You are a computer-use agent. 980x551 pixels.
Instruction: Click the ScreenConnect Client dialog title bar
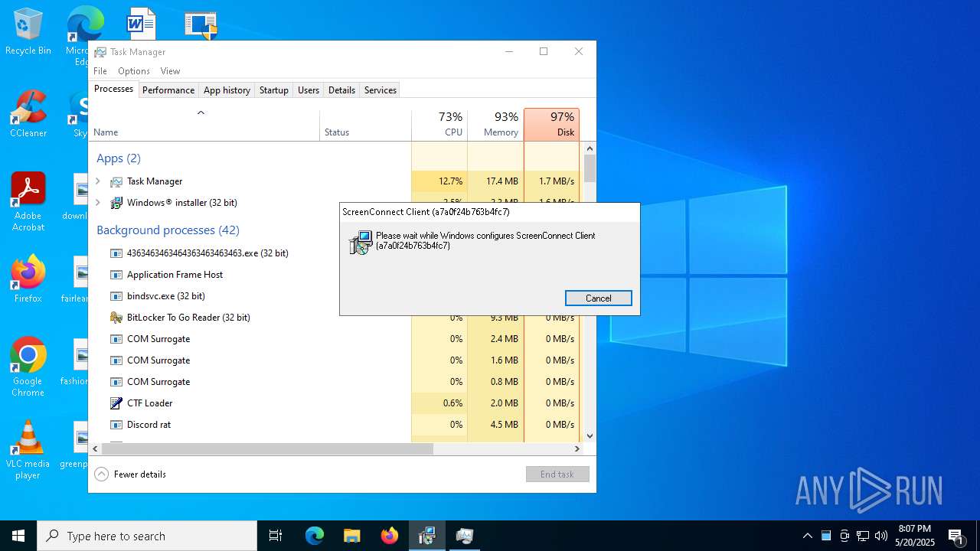pyautogui.click(x=490, y=212)
